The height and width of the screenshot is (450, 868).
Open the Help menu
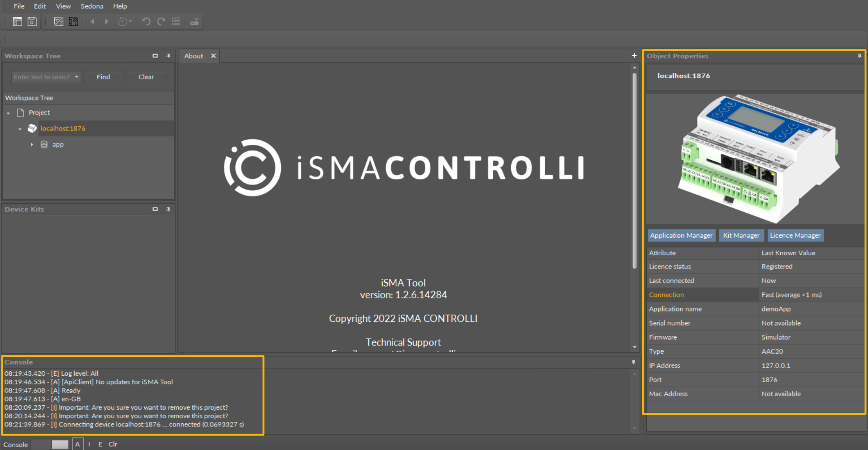(120, 6)
